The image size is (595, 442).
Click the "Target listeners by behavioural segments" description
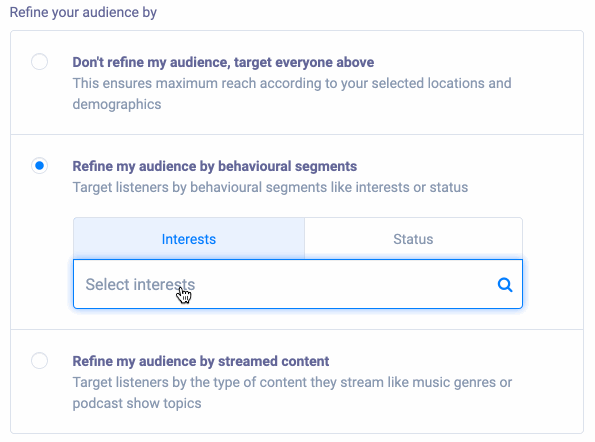tap(270, 187)
